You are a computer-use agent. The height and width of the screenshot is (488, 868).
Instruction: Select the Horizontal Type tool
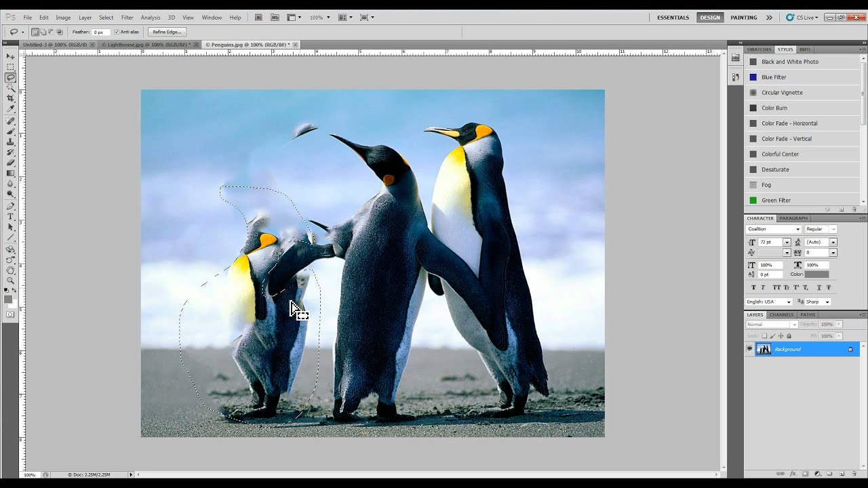click(10, 217)
